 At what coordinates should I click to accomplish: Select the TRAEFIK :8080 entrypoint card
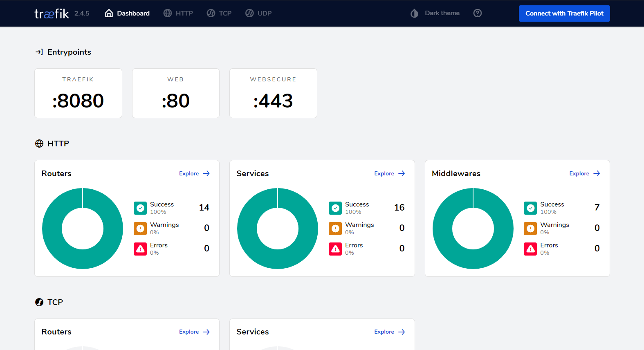tap(78, 93)
